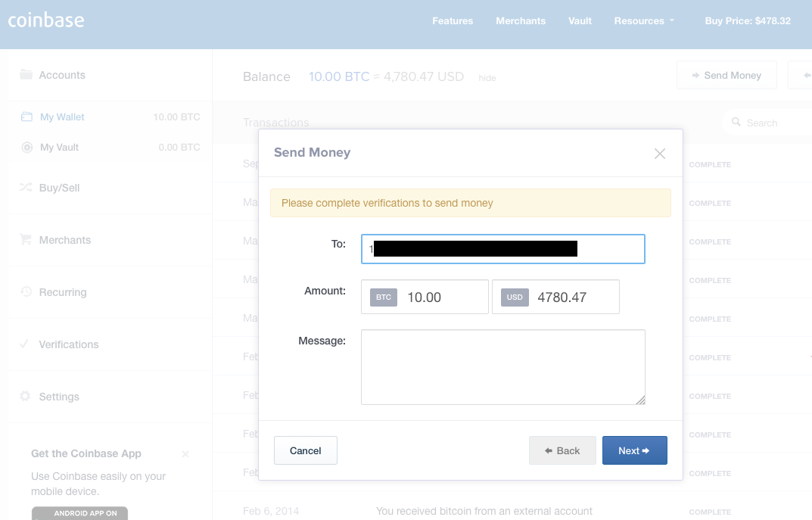Image resolution: width=812 pixels, height=520 pixels.
Task: Click the Accounts folder icon
Action: click(x=26, y=75)
